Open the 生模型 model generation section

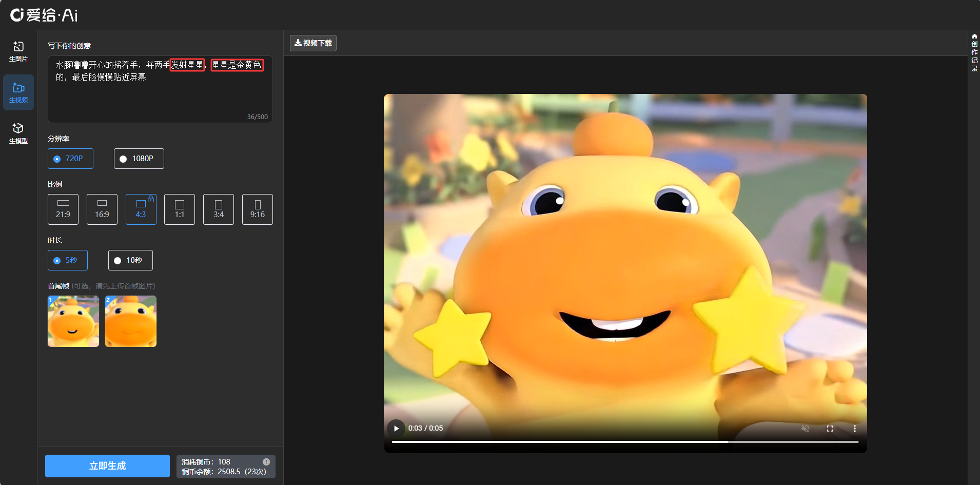click(x=18, y=133)
